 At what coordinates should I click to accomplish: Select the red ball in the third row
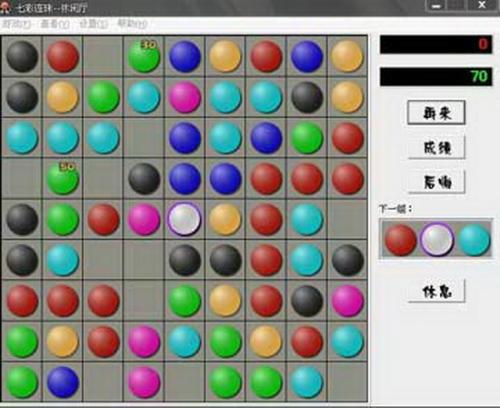[x=347, y=138]
